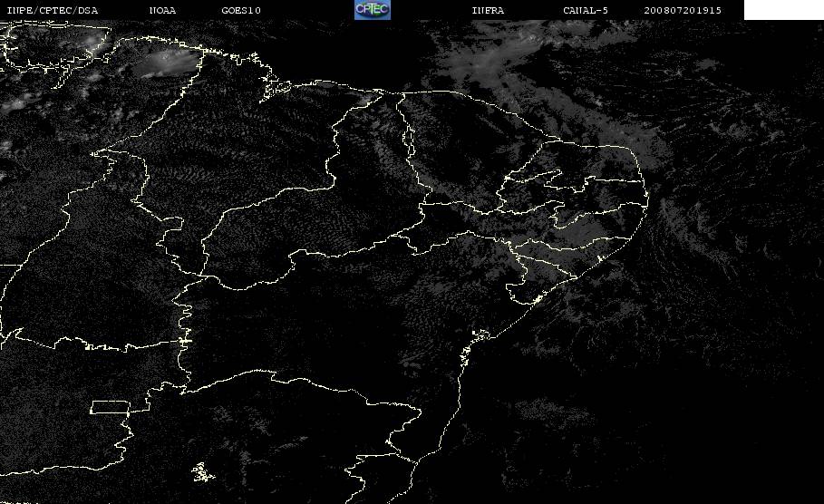Click the white box in header corner
The image size is (824, 504).
(783, 10)
